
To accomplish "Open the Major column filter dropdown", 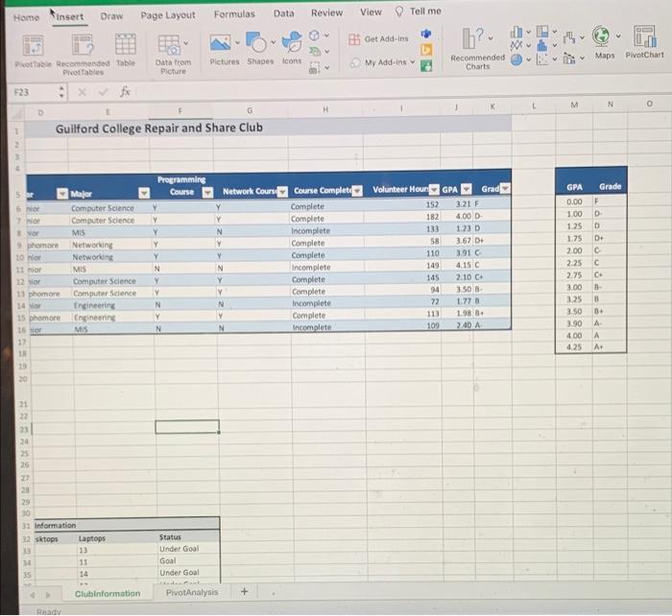I will [144, 193].
